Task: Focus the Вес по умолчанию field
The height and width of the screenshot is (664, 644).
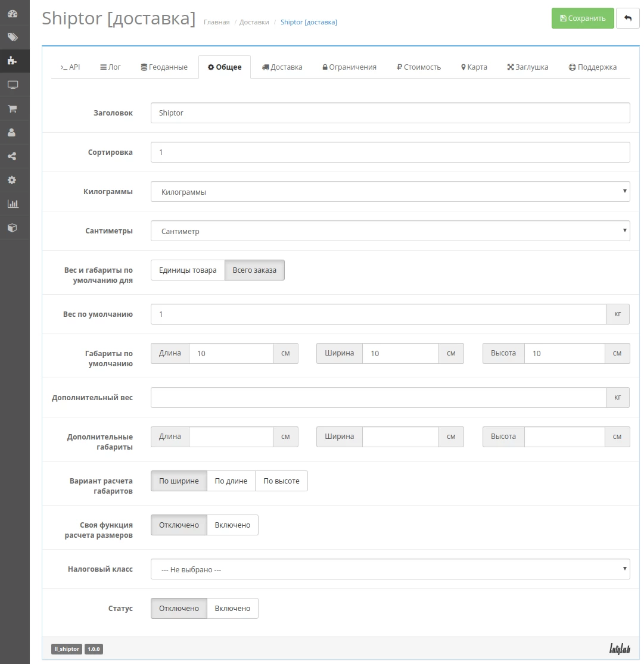Action: [378, 314]
